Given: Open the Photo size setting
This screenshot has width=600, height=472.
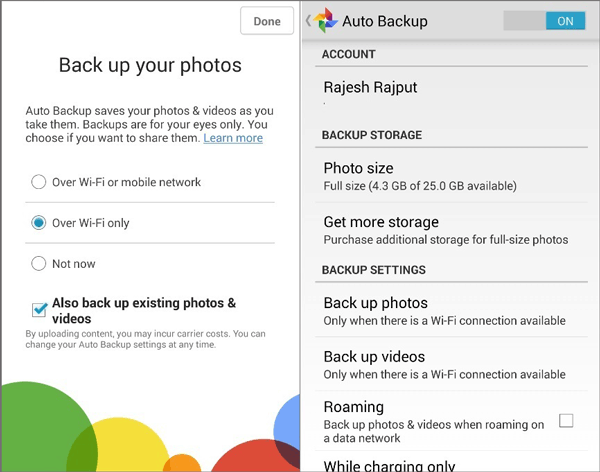Looking at the screenshot, I should (451, 176).
